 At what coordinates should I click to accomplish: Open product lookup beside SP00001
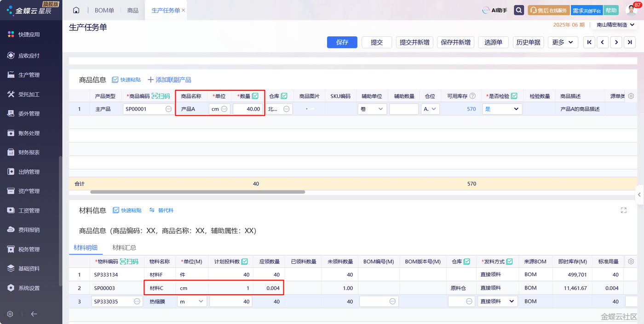pyautogui.click(x=168, y=109)
